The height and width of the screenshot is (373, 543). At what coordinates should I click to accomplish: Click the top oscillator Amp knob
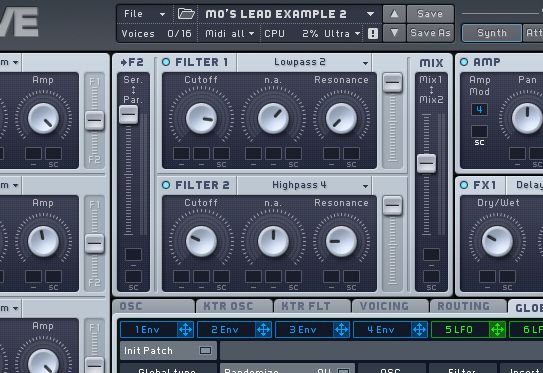pos(43,118)
